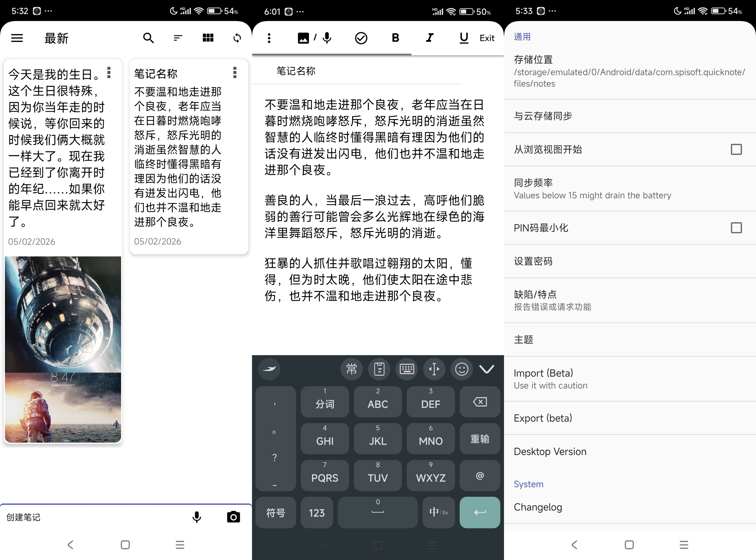Tap the search magnifier icon
Screen dimensions: 756x560
(x=148, y=38)
